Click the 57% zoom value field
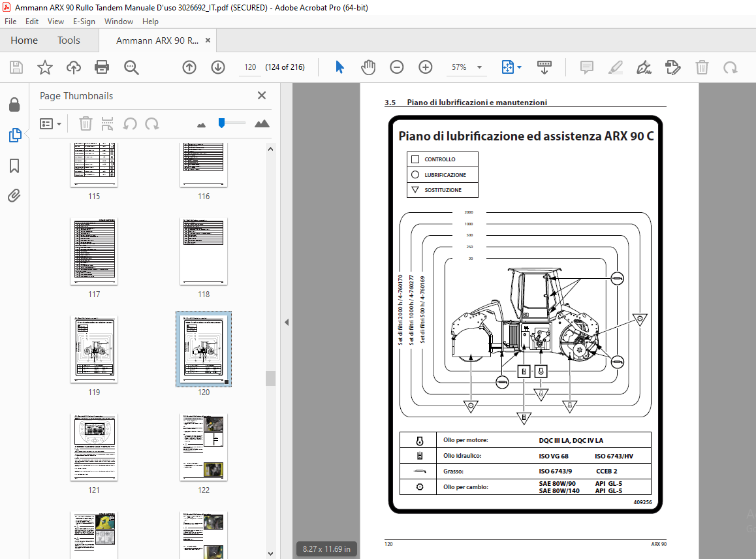 pos(459,67)
